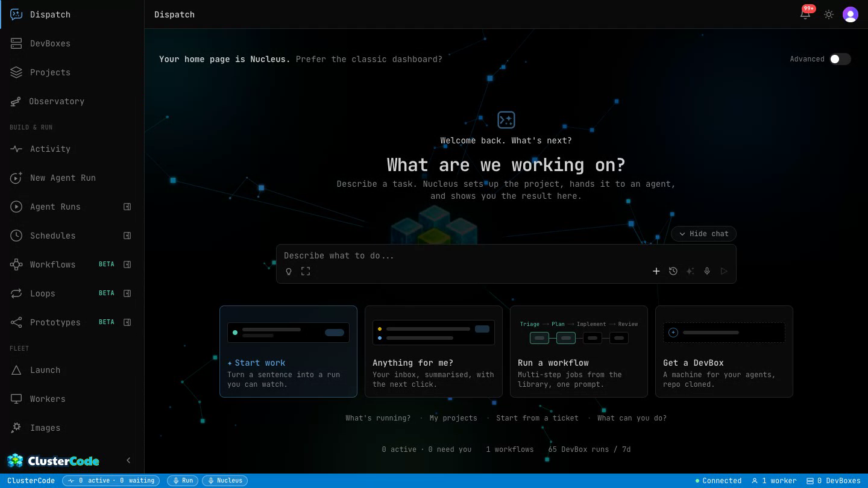This screenshot has height=488, width=868.
Task: Open the user avatar menu
Action: pyautogui.click(x=851, y=14)
